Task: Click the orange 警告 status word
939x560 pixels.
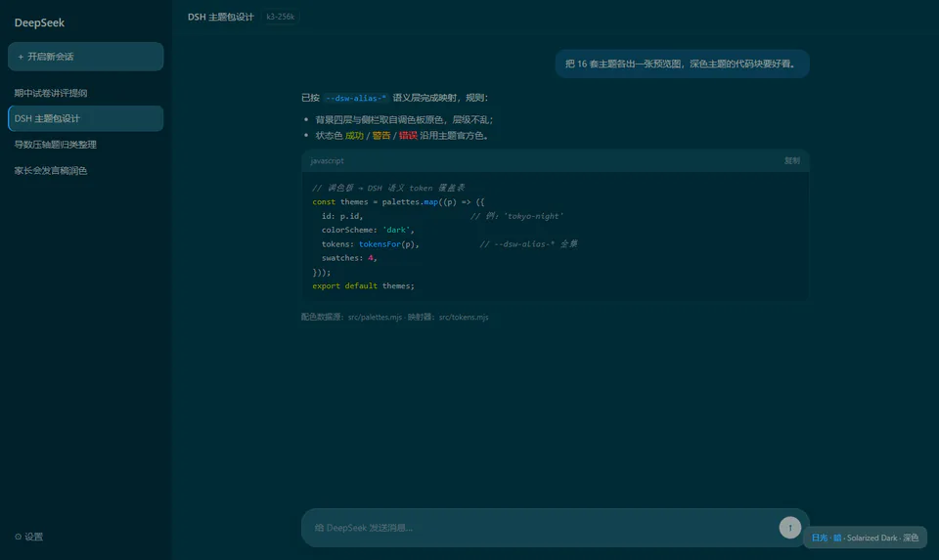Action: 380,136
